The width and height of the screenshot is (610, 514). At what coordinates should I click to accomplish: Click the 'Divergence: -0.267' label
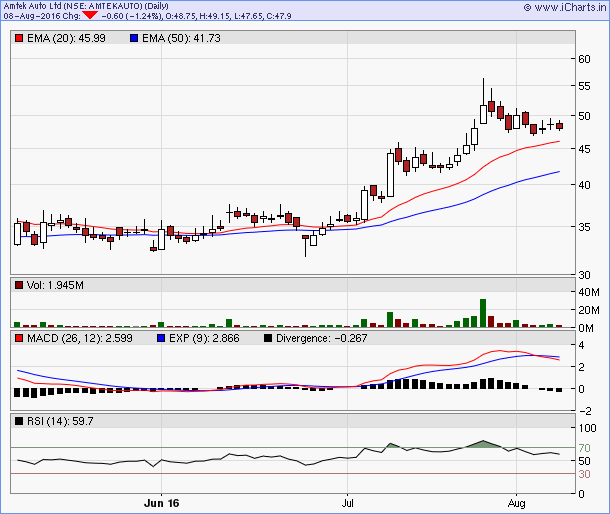click(321, 338)
